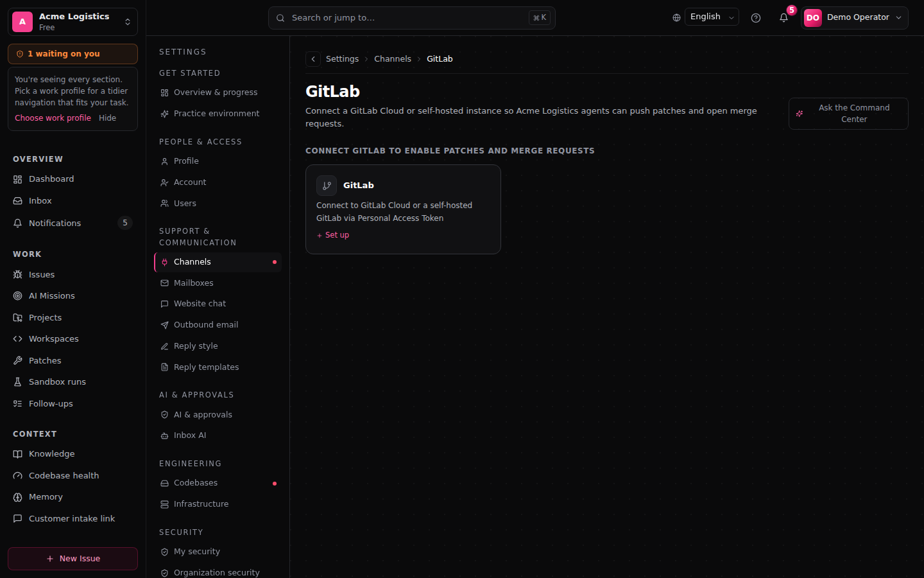Select Users settings item

coord(218,204)
